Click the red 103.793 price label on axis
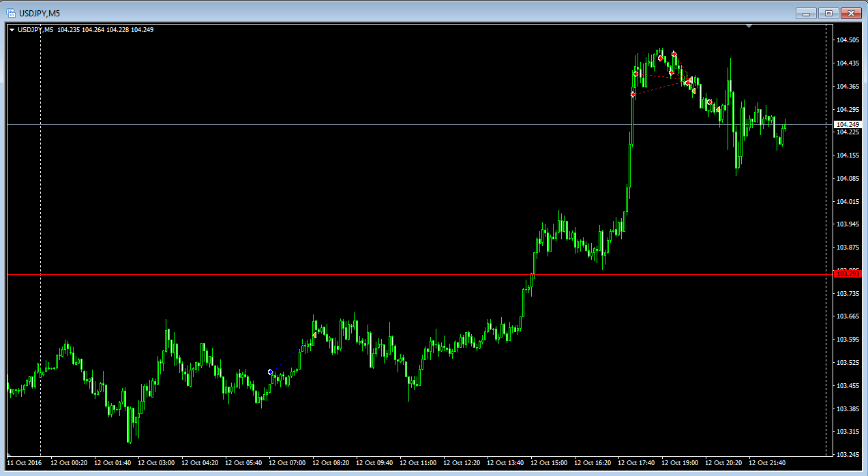This screenshot has height=476, width=868. click(x=848, y=274)
